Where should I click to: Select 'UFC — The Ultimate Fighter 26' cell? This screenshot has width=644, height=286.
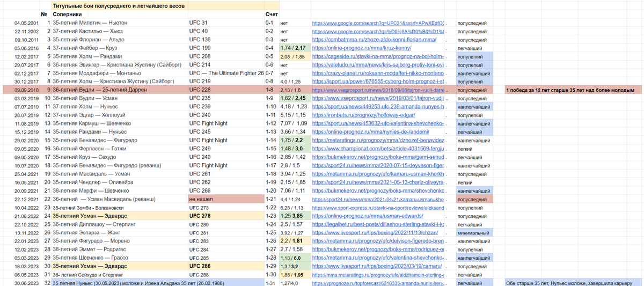pyautogui.click(x=226, y=73)
